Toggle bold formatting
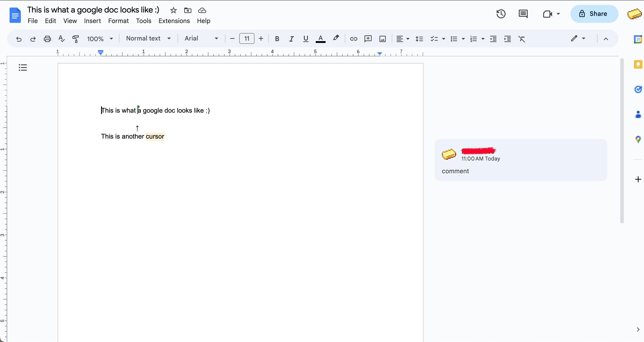 point(277,39)
